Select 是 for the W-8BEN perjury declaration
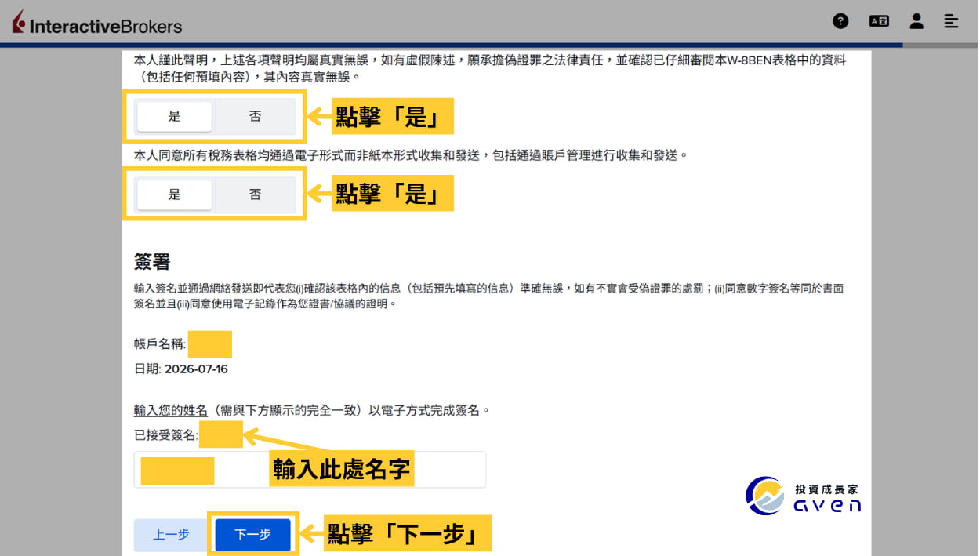Screen dimensions: 980x556 [x=174, y=116]
